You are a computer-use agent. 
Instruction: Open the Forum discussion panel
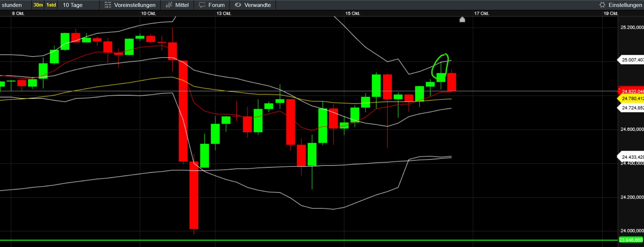(212, 5)
